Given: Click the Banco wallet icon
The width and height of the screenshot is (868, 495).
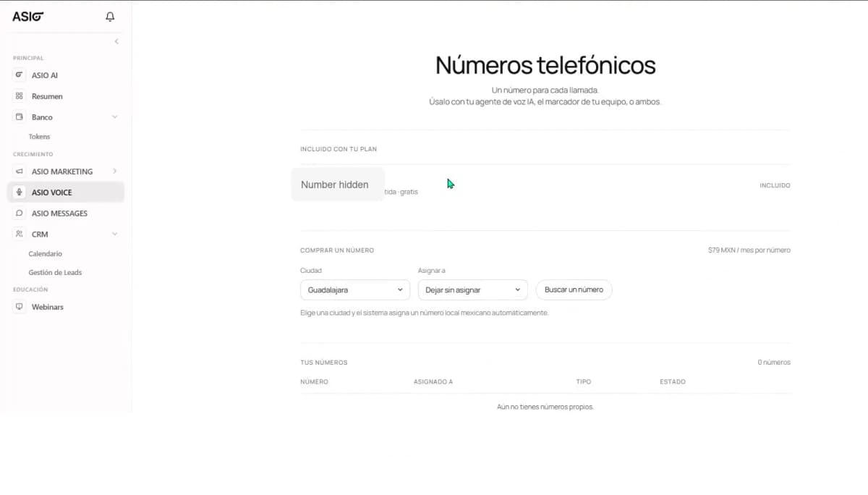Looking at the screenshot, I should 20,117.
